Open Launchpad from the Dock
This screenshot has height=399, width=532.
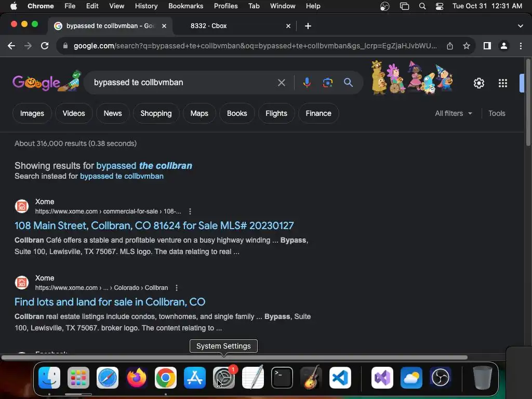click(78, 377)
